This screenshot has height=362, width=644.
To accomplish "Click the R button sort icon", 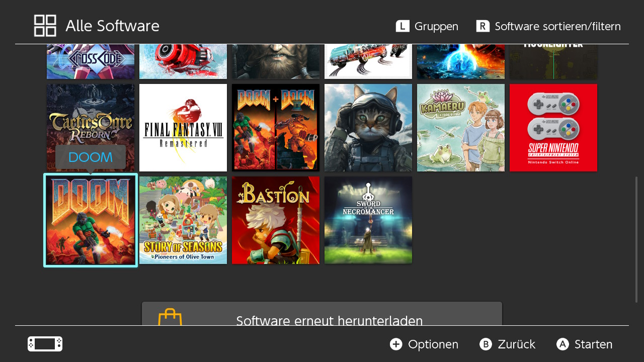I will coord(483,26).
